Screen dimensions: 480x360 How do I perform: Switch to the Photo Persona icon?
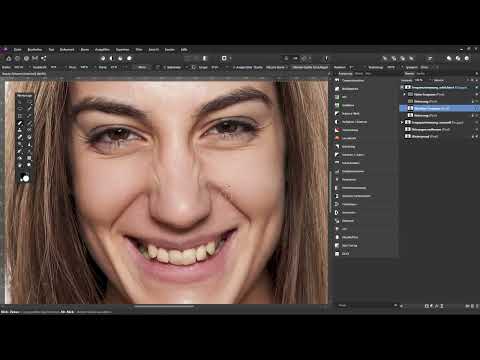point(9,58)
